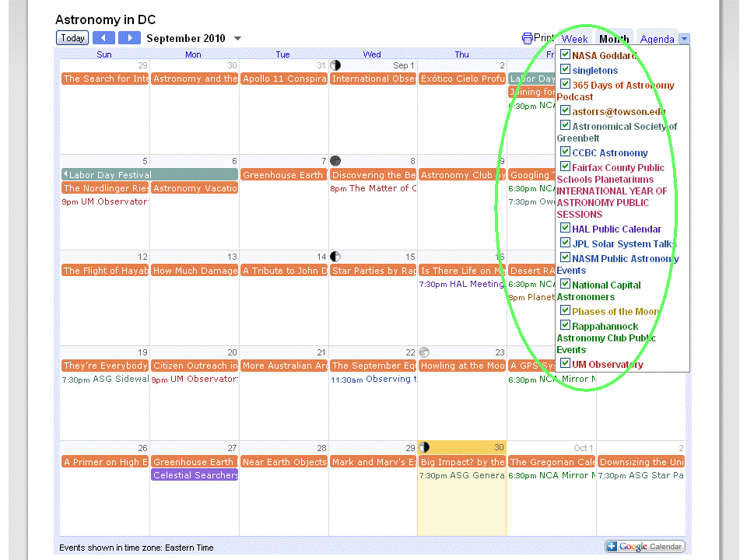Click the moon phase icon on the 30th
Screen dimensions: 747x560
(424, 448)
